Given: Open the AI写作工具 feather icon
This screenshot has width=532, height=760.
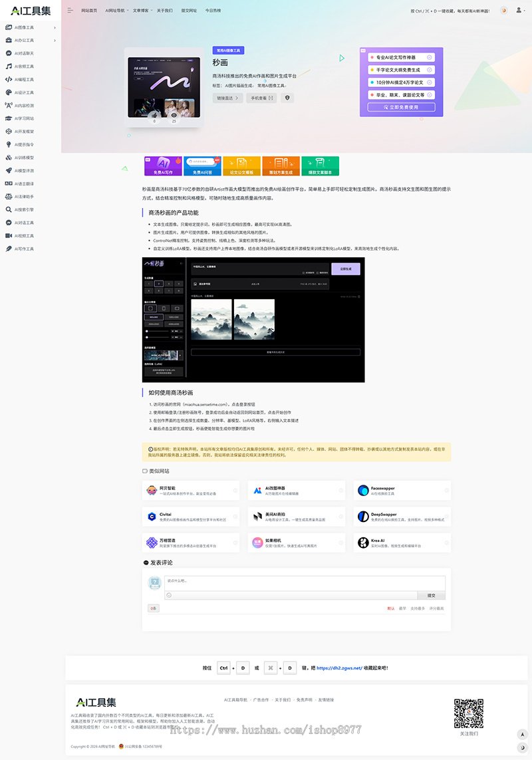Looking at the screenshot, I should (8, 249).
